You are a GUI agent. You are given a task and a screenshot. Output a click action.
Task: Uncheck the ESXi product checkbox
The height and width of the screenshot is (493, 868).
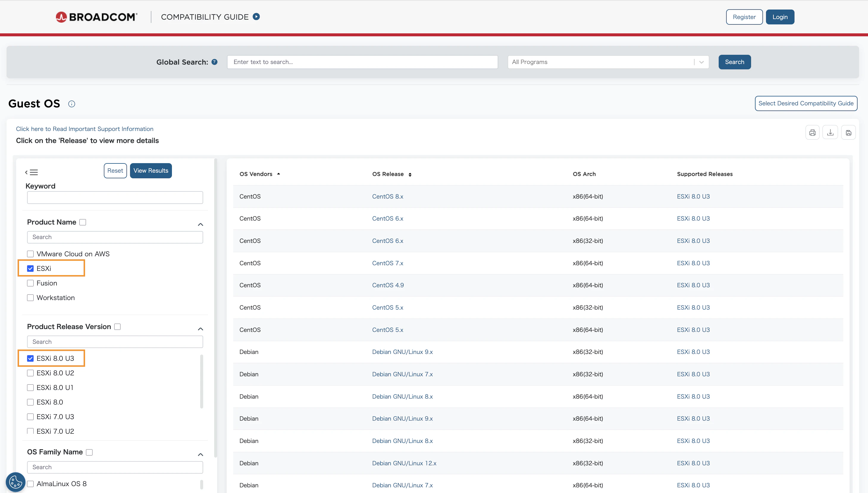click(30, 269)
